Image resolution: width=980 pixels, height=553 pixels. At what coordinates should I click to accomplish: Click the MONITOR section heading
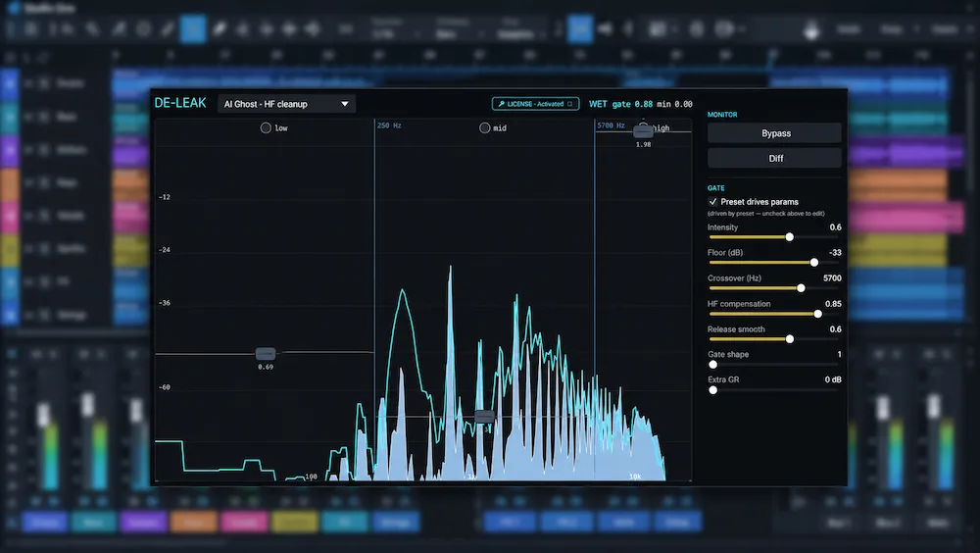pyautogui.click(x=722, y=115)
